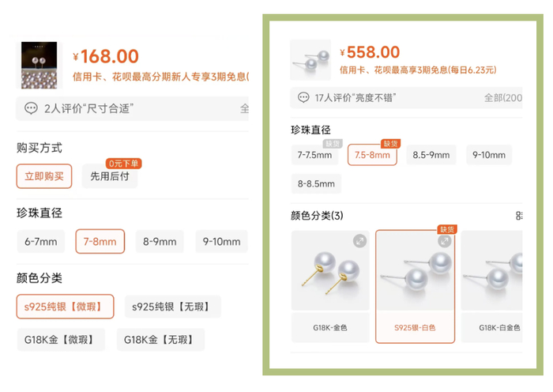Open the 信用卡、花呗 3期免息 installment offer for ¥558.00
This screenshot has width=553, height=392.
[x=418, y=70]
